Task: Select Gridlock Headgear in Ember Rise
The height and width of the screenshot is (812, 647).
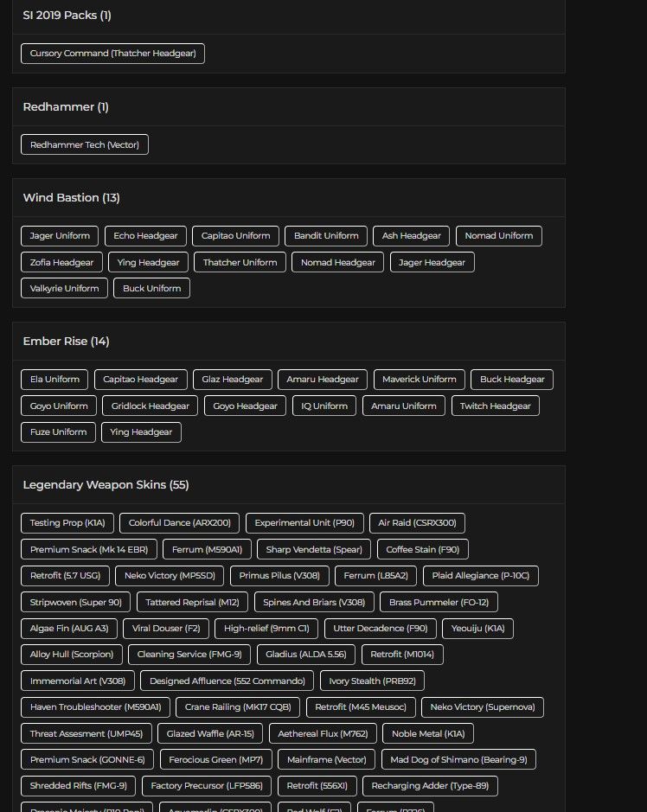Action: click(151, 406)
